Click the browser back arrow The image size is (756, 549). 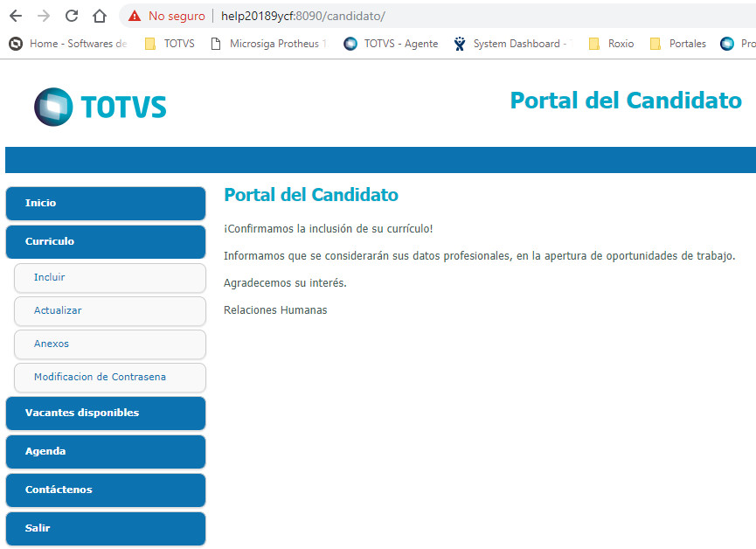pos(16,16)
